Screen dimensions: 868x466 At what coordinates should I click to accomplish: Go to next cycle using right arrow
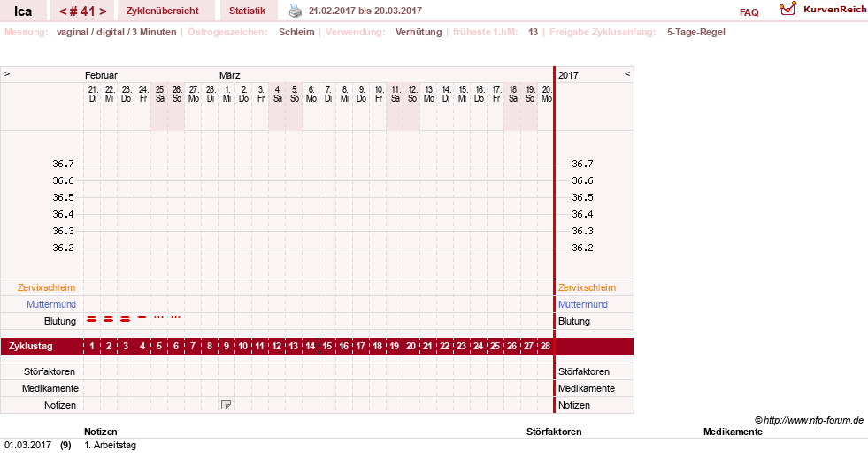[103, 11]
